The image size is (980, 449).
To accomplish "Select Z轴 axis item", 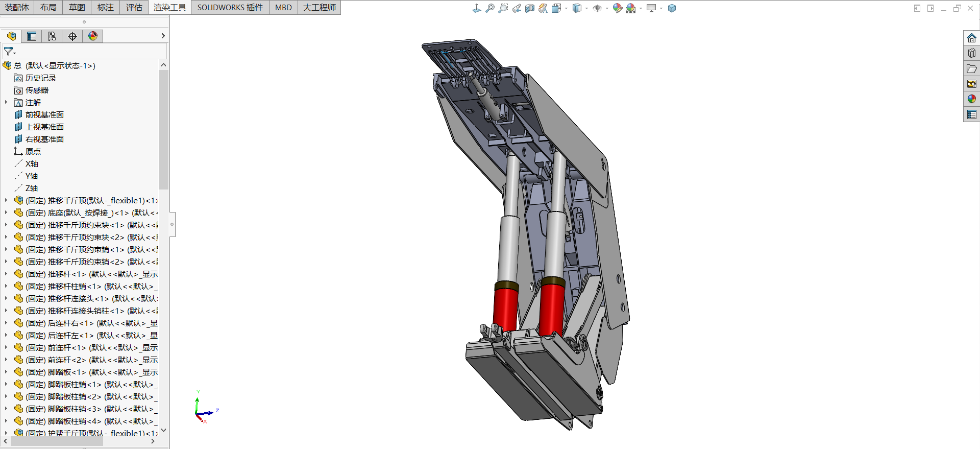I will point(27,188).
